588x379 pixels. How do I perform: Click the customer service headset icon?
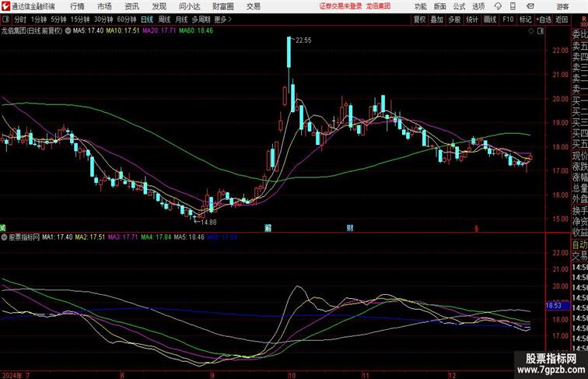(x=498, y=6)
